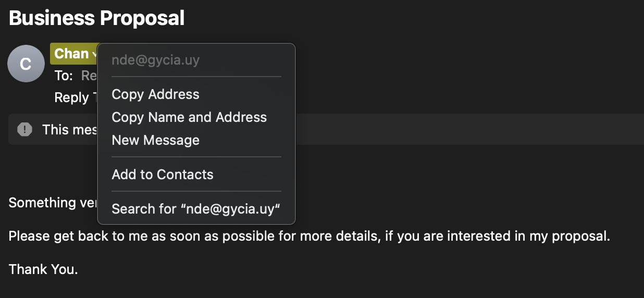Image resolution: width=644 pixels, height=298 pixels.
Task: Click the Business Proposal subject heading
Action: tap(97, 18)
